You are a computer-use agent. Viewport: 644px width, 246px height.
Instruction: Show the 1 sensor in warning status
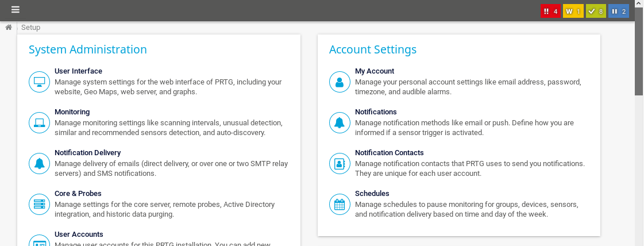pos(573,11)
